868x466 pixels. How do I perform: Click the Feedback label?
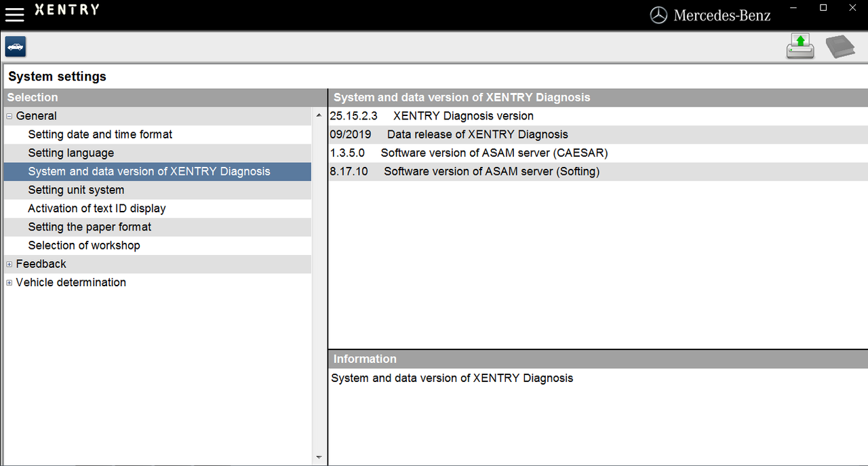41,264
